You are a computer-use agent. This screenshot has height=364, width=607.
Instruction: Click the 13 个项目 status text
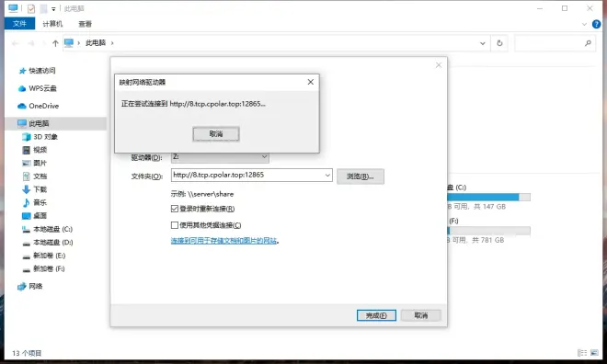(27, 353)
